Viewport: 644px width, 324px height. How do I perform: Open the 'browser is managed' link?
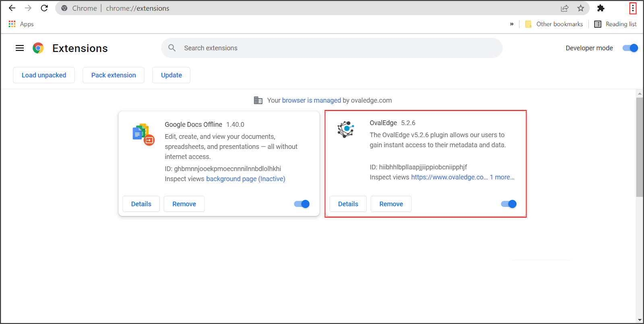pos(312,100)
